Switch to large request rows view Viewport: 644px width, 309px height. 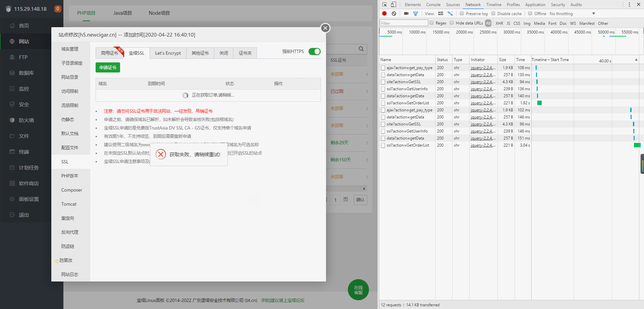click(x=441, y=13)
